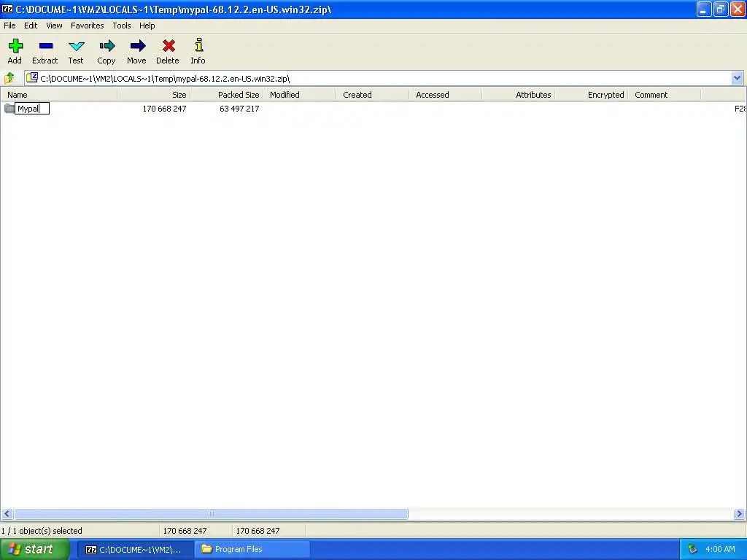Expand the address path dropdown
Screen dimensions: 747x560
click(x=737, y=78)
